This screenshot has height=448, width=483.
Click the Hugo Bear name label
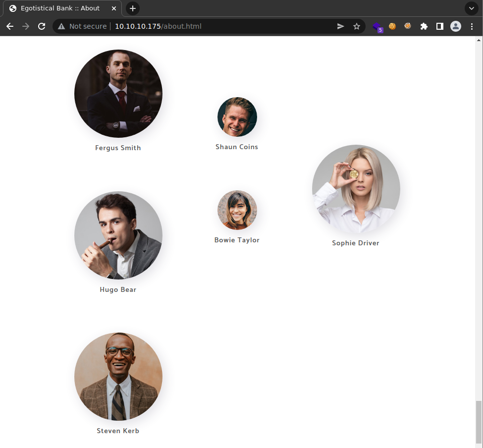[x=118, y=290]
